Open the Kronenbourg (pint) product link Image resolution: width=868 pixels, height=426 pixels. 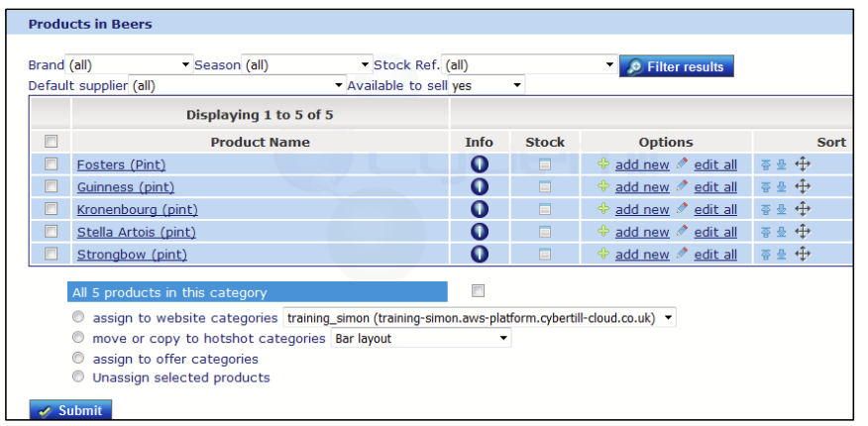138,210
